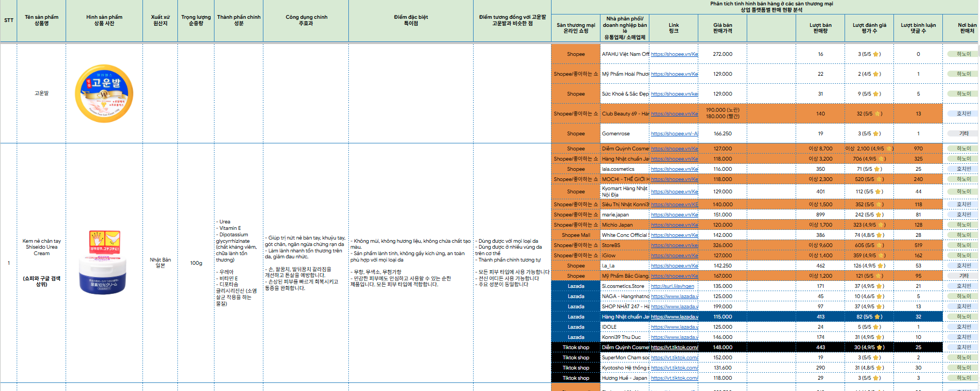980x391 pixels.
Task: Open the 하노이 dropdown in AFAHU row
Action: [x=963, y=54]
